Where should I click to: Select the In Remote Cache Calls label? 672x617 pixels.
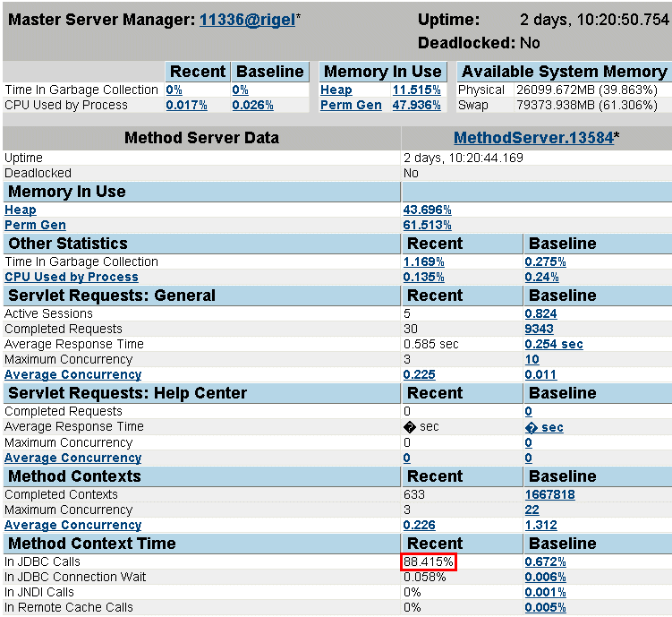69,607
